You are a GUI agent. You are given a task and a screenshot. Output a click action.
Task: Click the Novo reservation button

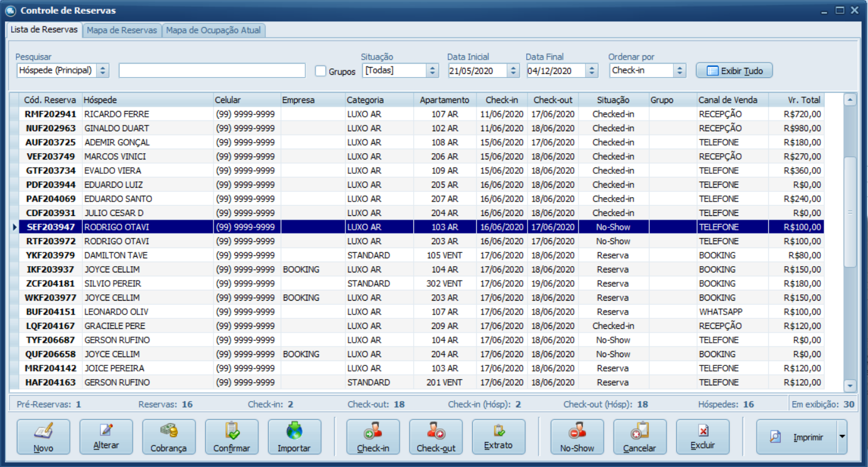43,437
